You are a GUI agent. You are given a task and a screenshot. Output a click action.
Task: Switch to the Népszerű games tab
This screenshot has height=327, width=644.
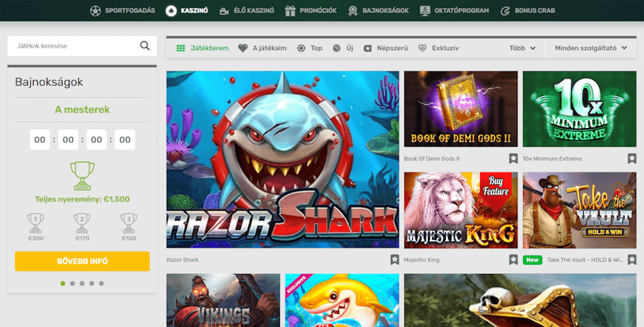pyautogui.click(x=386, y=48)
